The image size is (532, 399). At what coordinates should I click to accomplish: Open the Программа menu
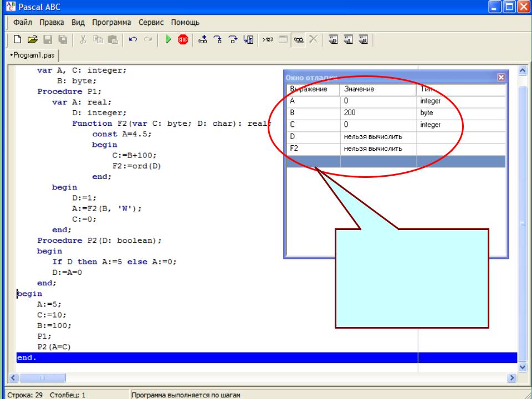coord(111,23)
